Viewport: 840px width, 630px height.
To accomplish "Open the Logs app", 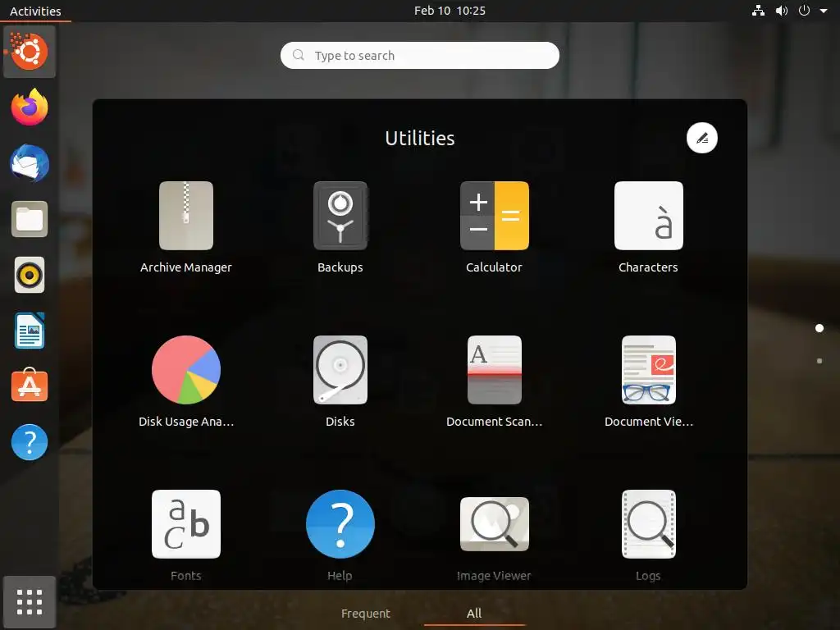I will pos(648,524).
